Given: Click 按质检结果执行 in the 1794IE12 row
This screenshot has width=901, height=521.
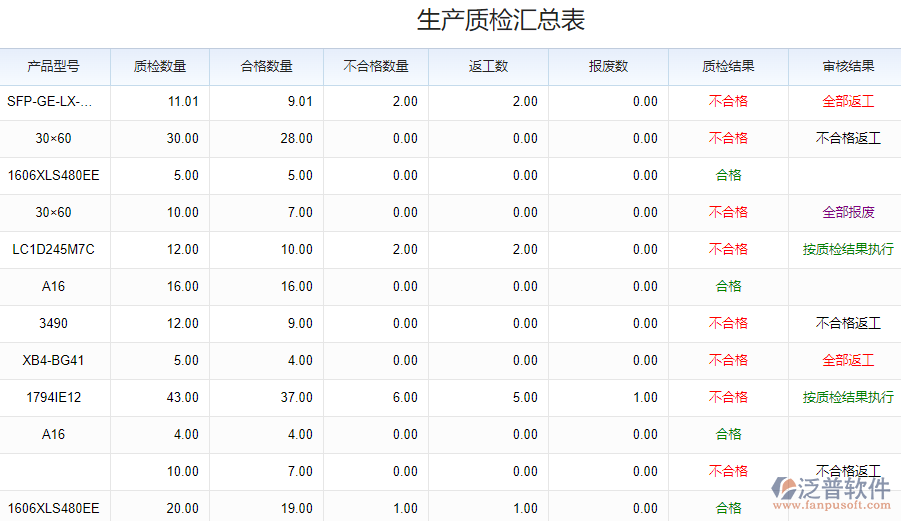Looking at the screenshot, I should [848, 397].
